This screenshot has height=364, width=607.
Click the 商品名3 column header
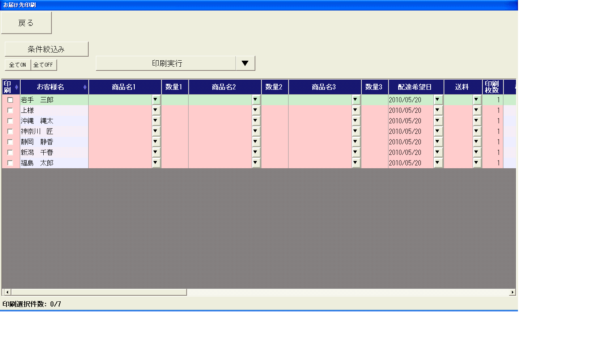(x=325, y=87)
